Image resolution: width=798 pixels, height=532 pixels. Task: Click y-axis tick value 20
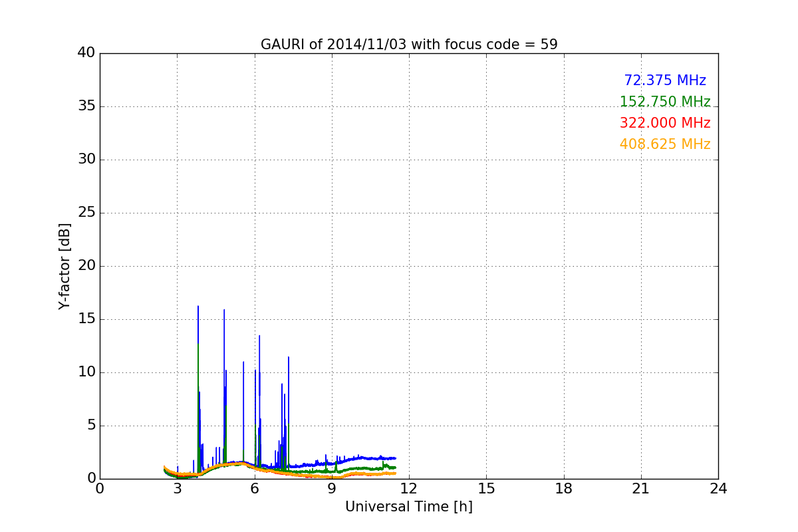coord(86,266)
